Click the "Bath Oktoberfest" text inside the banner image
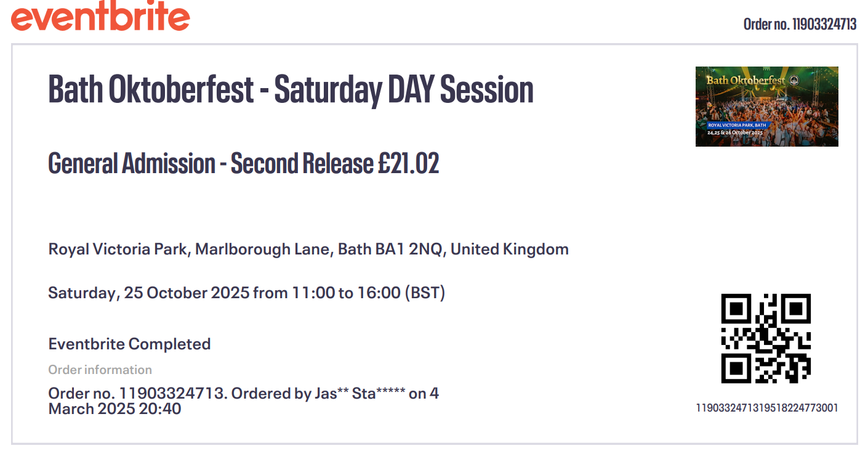The height and width of the screenshot is (451, 868). (745, 80)
